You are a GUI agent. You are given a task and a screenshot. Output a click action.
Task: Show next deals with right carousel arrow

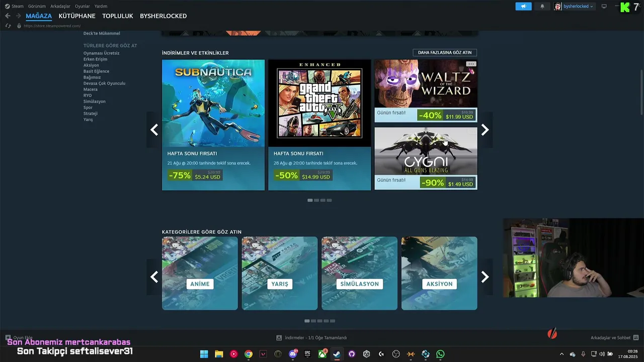(485, 130)
